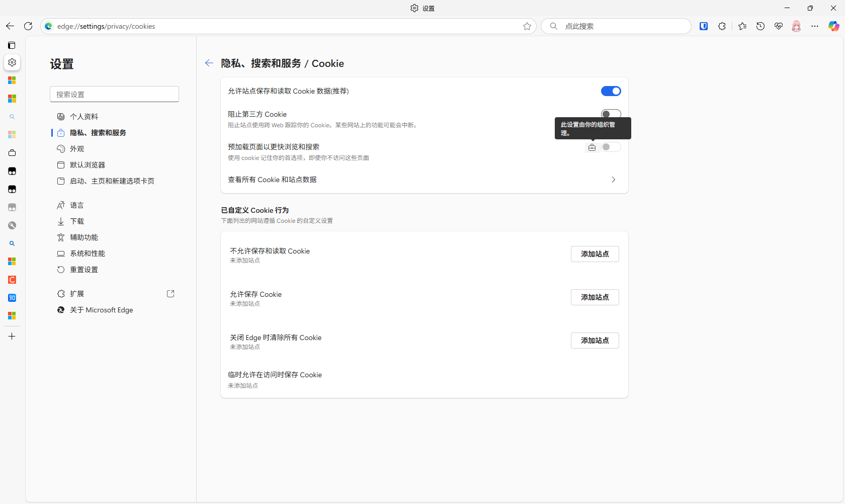The height and width of the screenshot is (504, 845).
Task: Open browser Favorites
Action: click(x=742, y=26)
